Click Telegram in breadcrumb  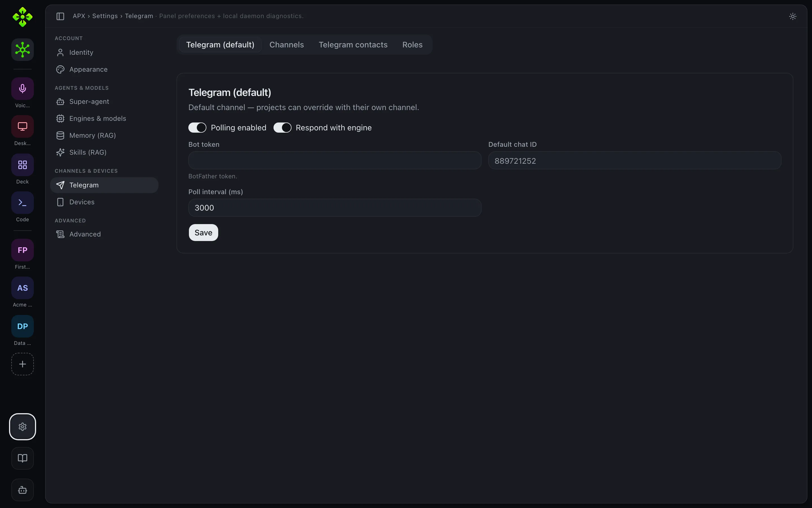139,16
